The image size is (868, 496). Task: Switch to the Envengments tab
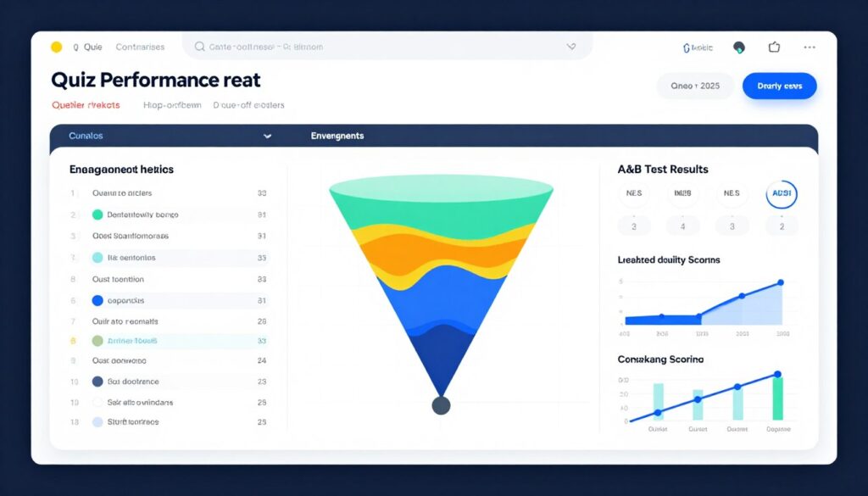pos(337,136)
